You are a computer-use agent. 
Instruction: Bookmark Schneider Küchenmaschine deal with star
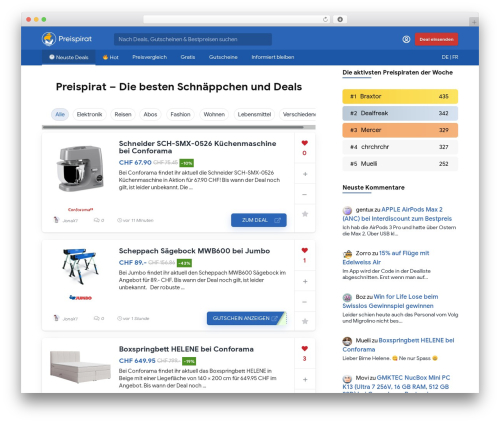(x=305, y=214)
